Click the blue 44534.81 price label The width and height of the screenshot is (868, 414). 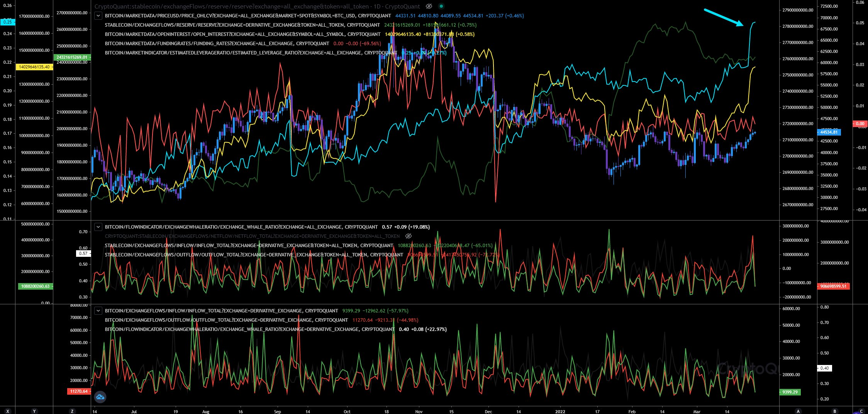point(829,132)
